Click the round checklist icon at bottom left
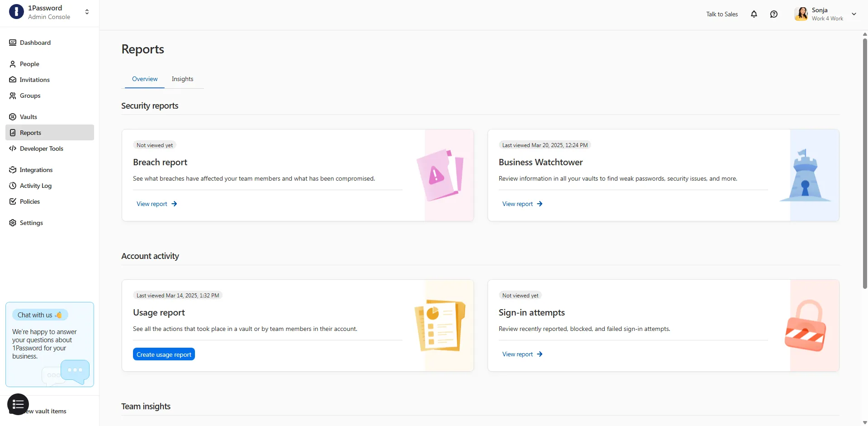Viewport: 868px width, 426px height. click(18, 404)
